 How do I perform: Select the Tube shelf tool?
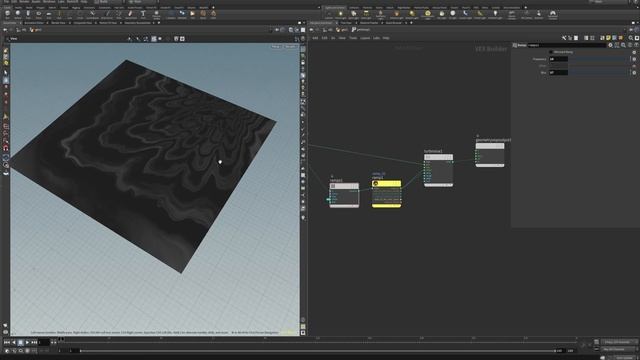pos(28,14)
